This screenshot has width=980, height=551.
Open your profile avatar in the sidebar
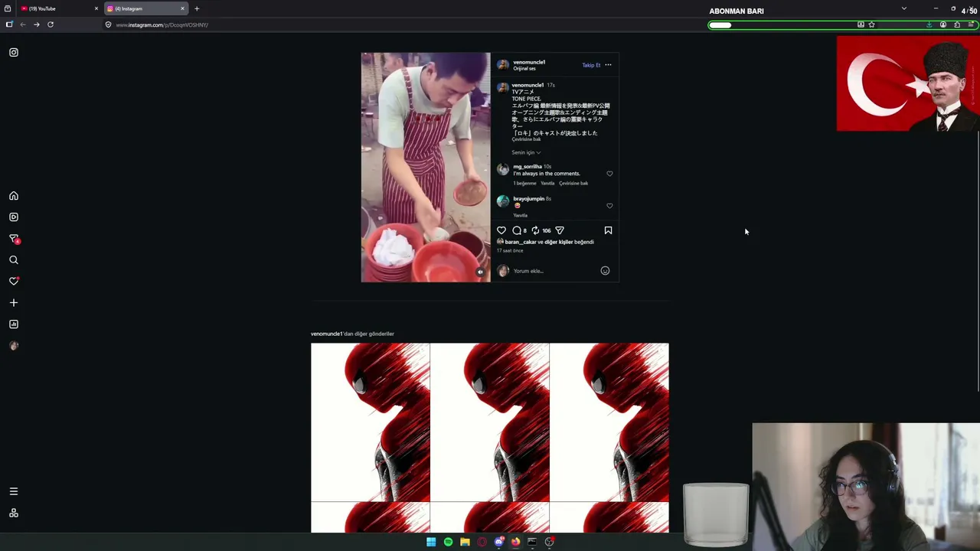coord(13,346)
